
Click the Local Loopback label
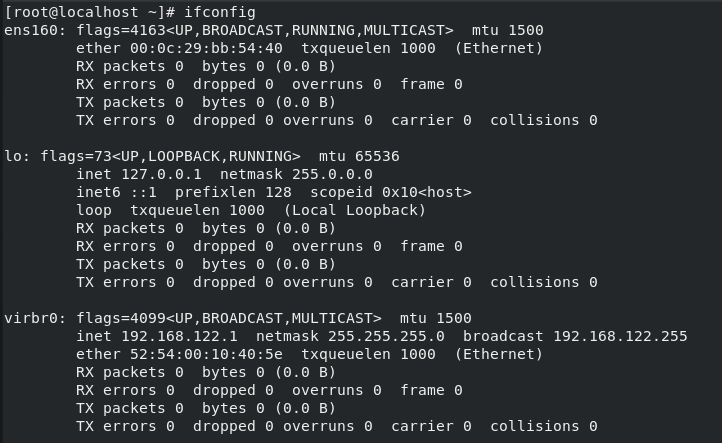tap(355, 210)
